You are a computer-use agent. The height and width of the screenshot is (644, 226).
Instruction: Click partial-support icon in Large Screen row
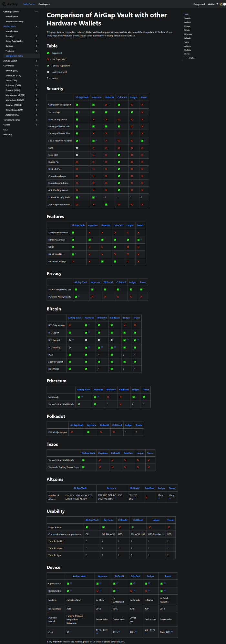coord(132,527)
